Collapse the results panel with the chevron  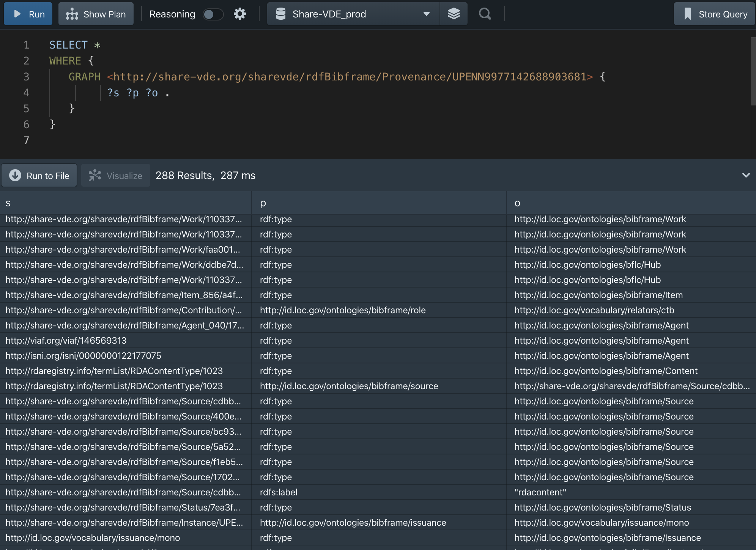746,175
